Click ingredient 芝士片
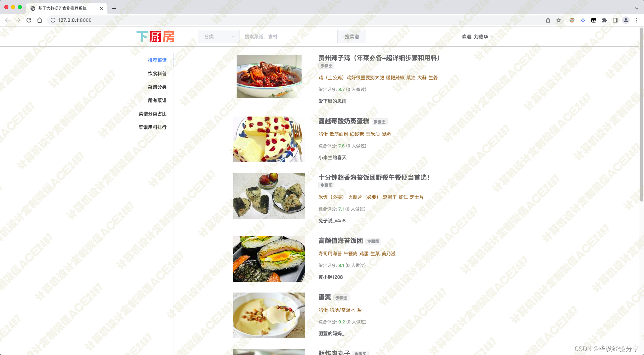The image size is (644, 355). 417,197
